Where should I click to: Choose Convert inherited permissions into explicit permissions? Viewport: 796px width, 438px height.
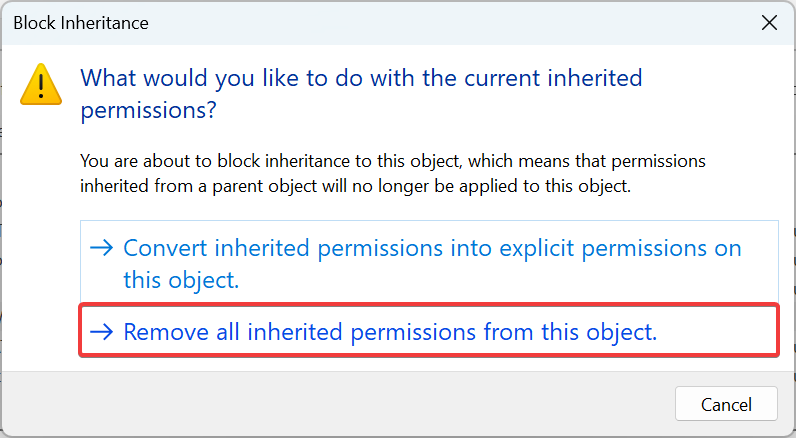429,262
